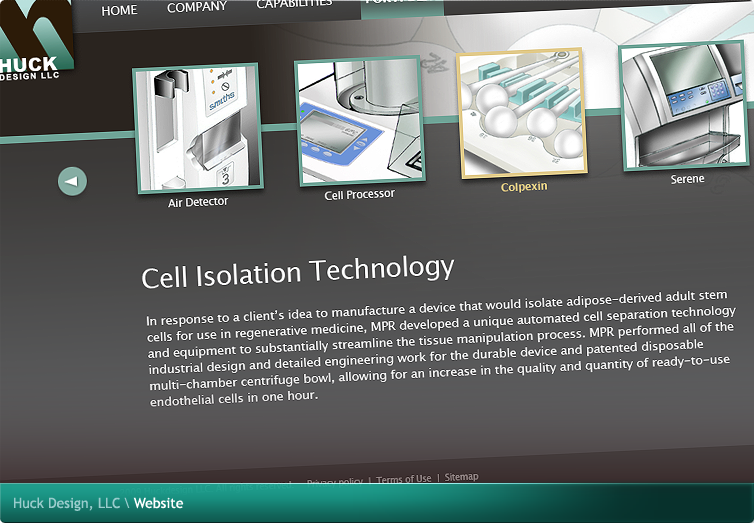
Task: Click 'Huck Design, LLC' in bottom bar
Action: (x=66, y=504)
